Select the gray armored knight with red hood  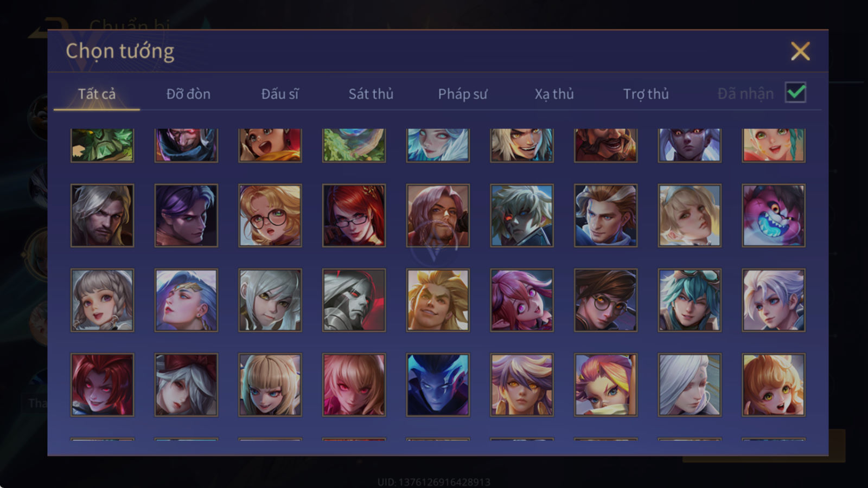pos(354,300)
